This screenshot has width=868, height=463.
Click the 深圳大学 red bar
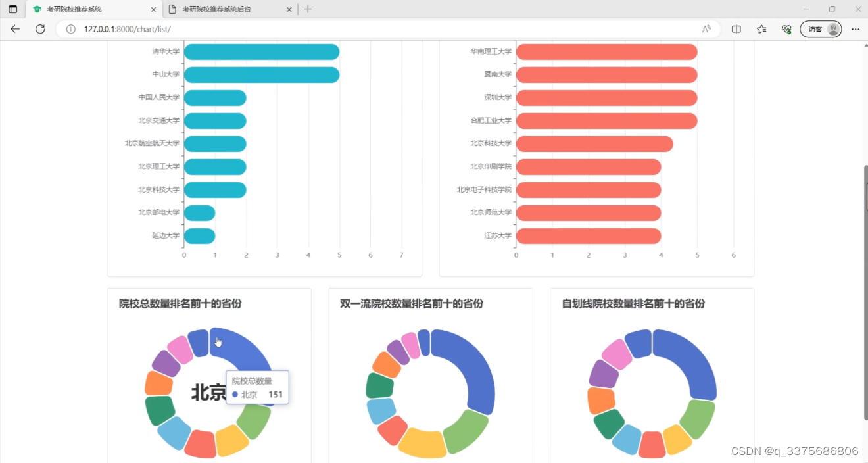[x=606, y=98]
